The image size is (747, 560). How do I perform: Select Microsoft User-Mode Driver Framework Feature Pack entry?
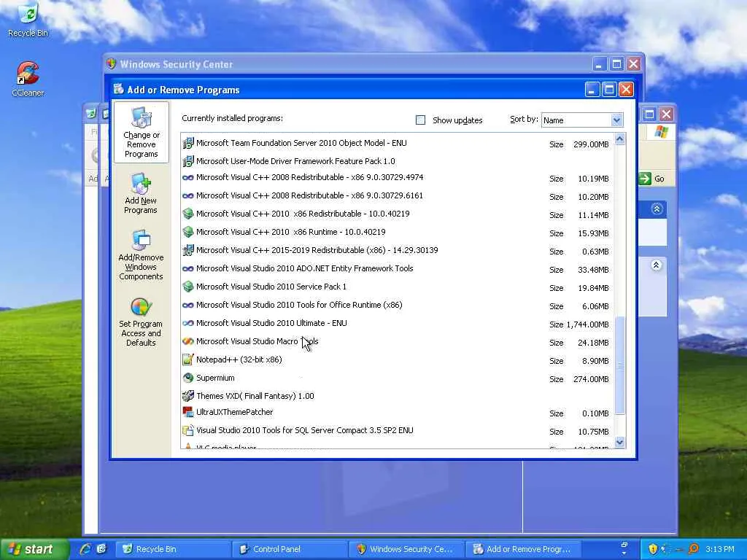(x=398, y=161)
